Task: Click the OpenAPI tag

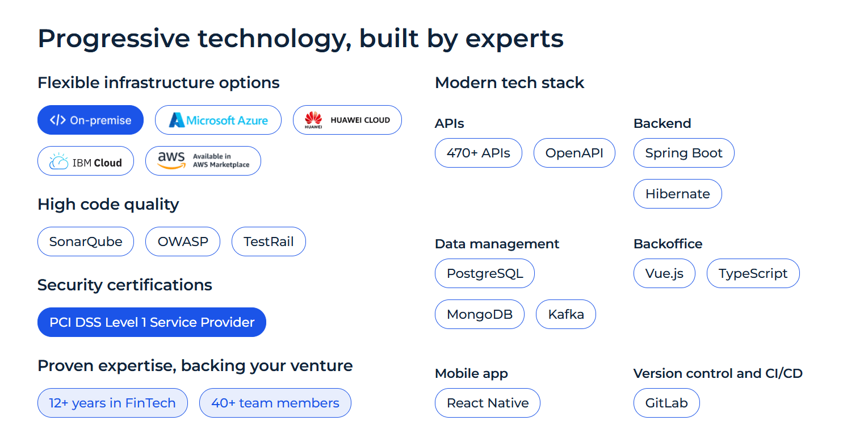Action: click(575, 153)
